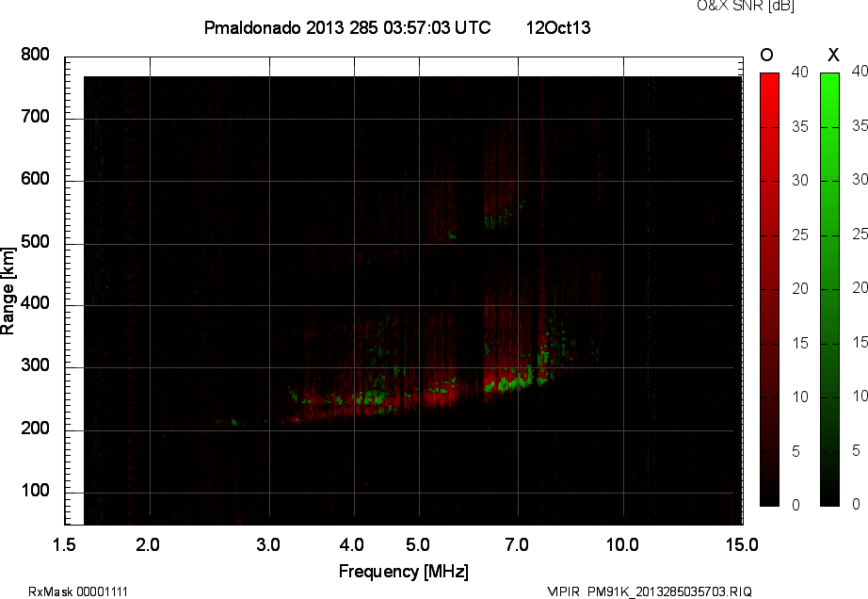The height and width of the screenshot is (599, 868).
Task: Click the '5' tick on O color bar
Action: 796,452
